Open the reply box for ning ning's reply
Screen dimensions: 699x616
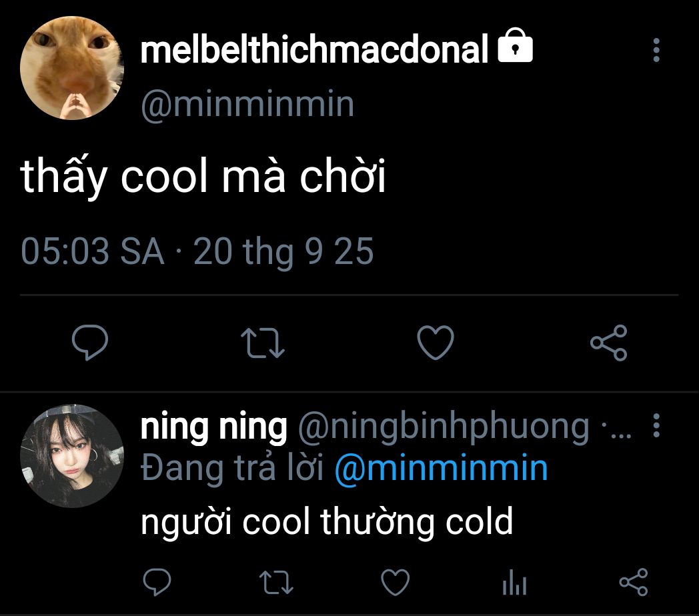158,582
